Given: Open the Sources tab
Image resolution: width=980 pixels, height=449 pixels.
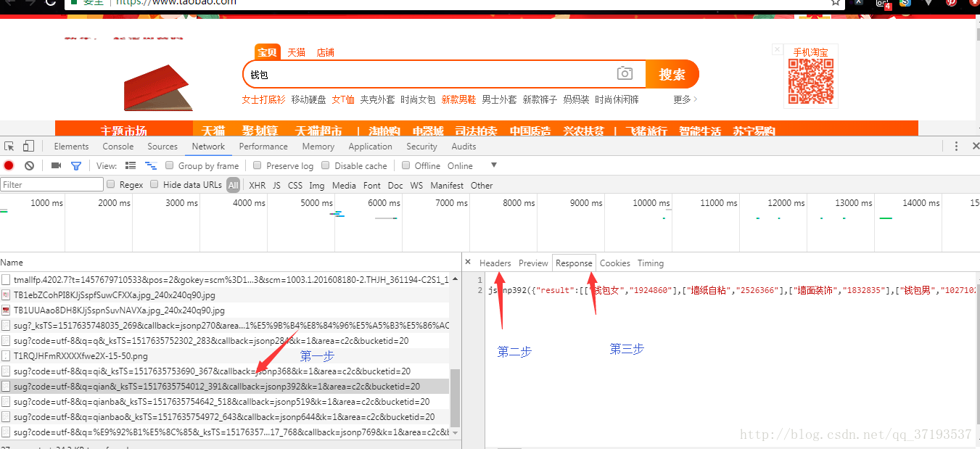Looking at the screenshot, I should (x=162, y=146).
